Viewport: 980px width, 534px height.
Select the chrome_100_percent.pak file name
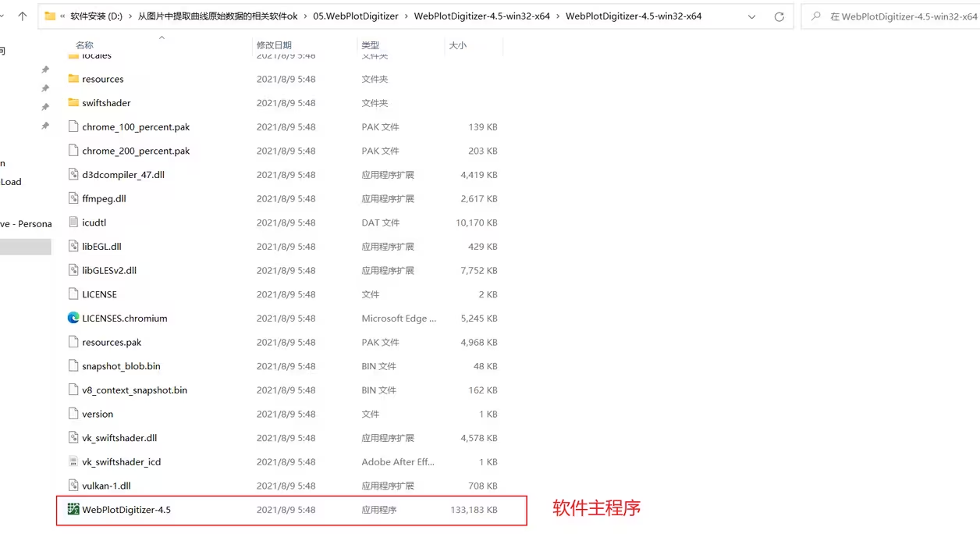[x=136, y=126]
